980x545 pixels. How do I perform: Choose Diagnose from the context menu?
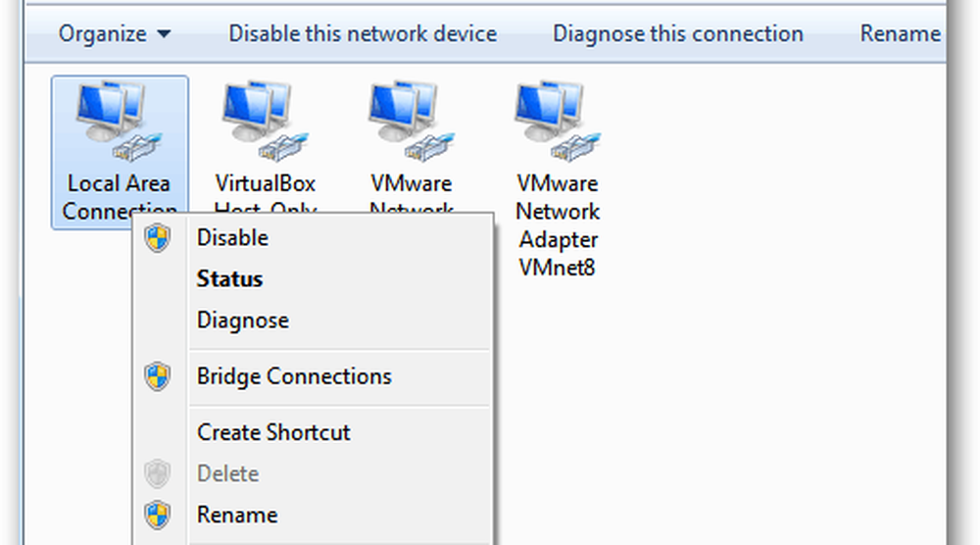click(x=242, y=321)
